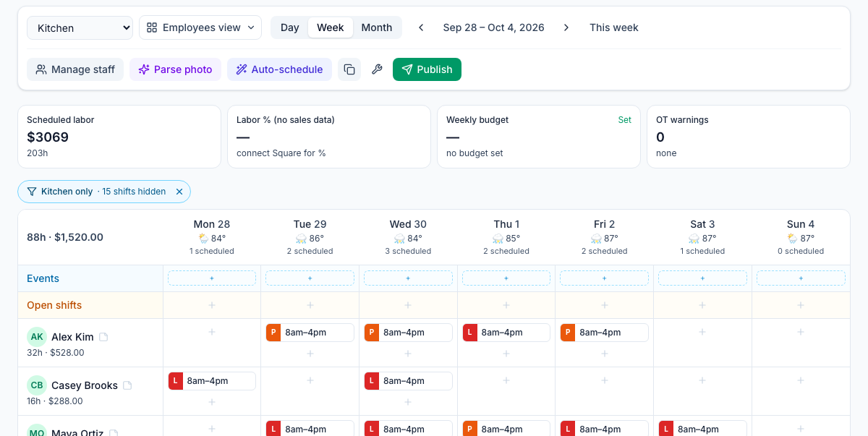Image resolution: width=868 pixels, height=436 pixels.
Task: Open Manage staff
Action: (x=75, y=69)
